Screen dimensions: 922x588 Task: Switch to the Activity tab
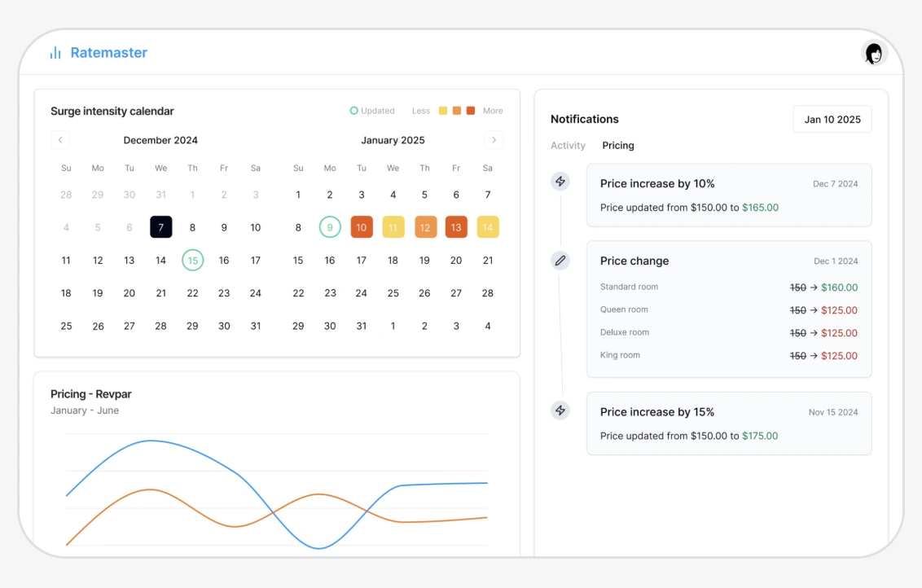(568, 145)
